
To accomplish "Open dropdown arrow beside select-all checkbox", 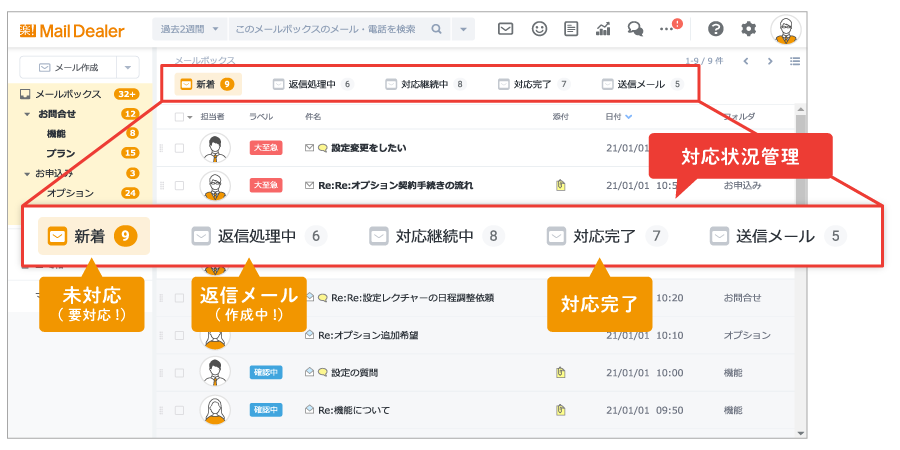I will tap(190, 118).
